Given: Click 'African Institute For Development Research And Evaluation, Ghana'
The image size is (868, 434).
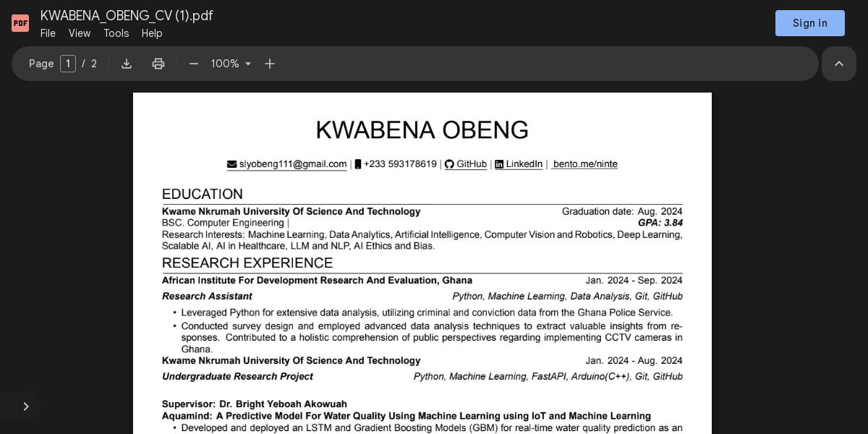Looking at the screenshot, I should [x=317, y=280].
